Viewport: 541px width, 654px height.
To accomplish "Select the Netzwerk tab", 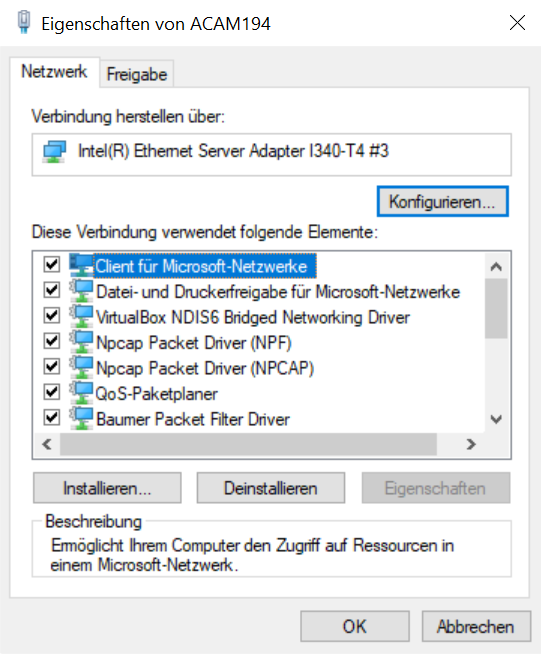I will pyautogui.click(x=54, y=71).
